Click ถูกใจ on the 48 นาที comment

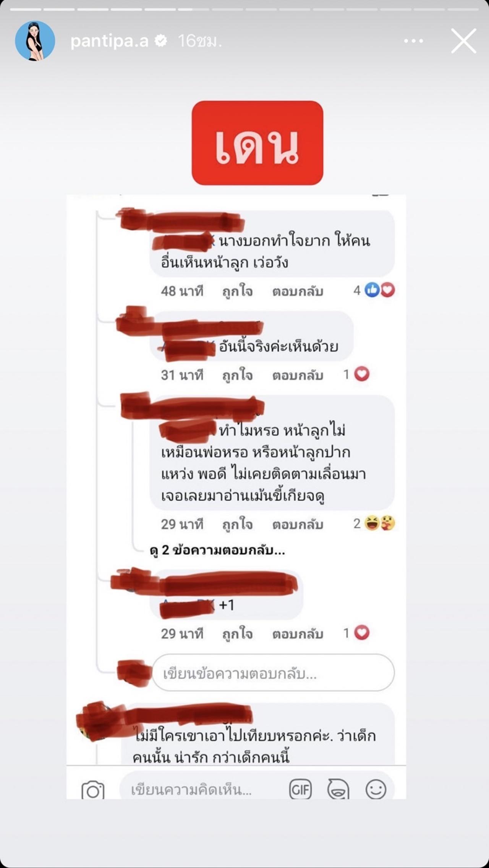point(237,291)
